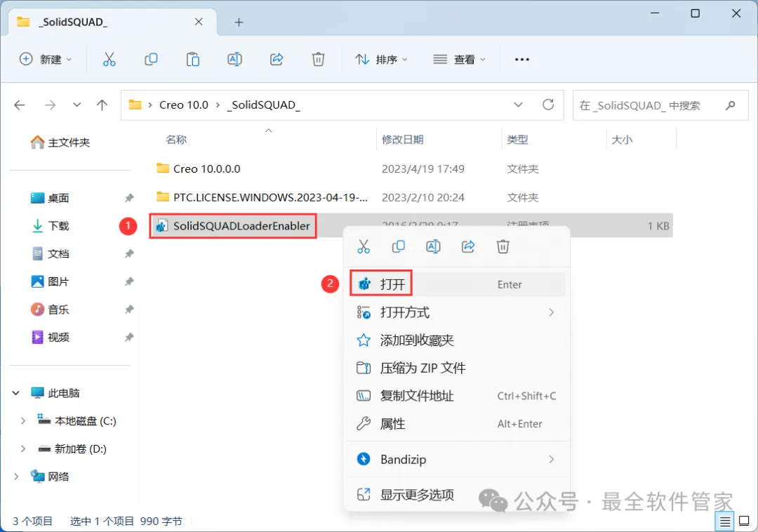Sort by the 修改日期 column header
758x532 pixels.
[x=402, y=140]
